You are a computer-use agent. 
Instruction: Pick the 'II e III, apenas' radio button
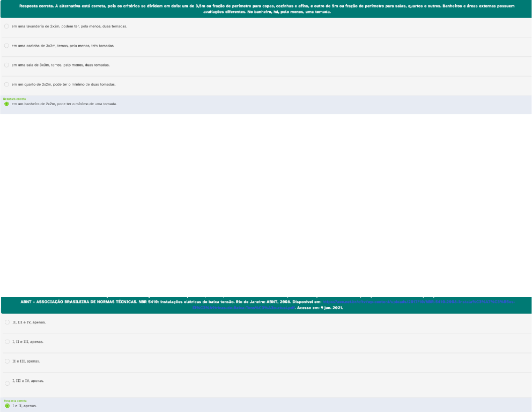[8, 361]
